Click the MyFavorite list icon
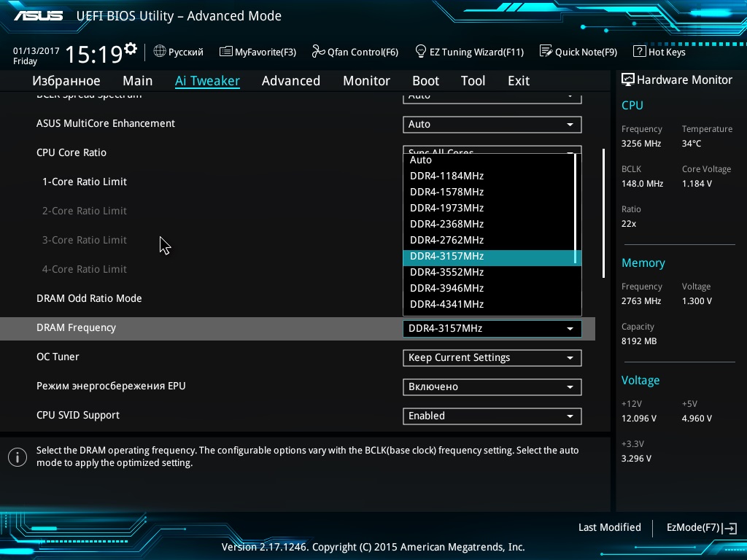 (x=226, y=51)
